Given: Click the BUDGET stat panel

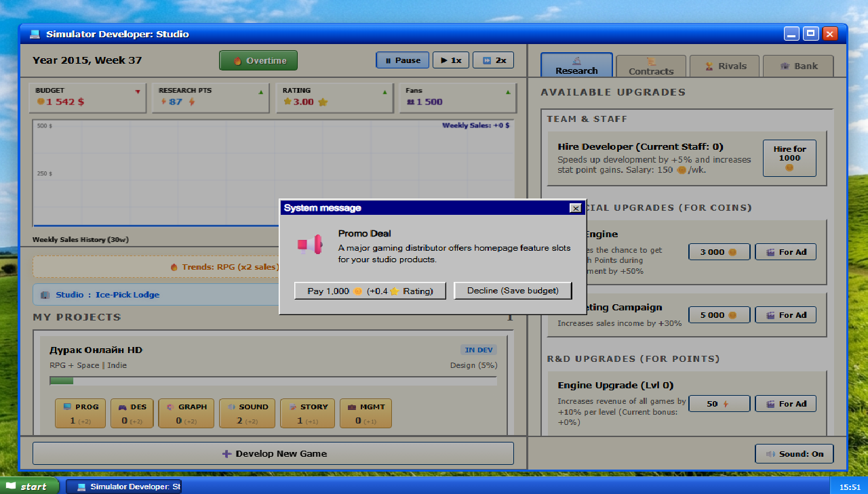Looking at the screenshot, I should [x=87, y=98].
